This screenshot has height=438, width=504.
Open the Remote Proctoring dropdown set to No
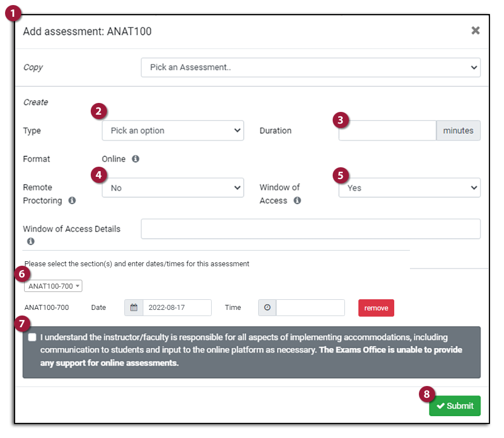[172, 187]
